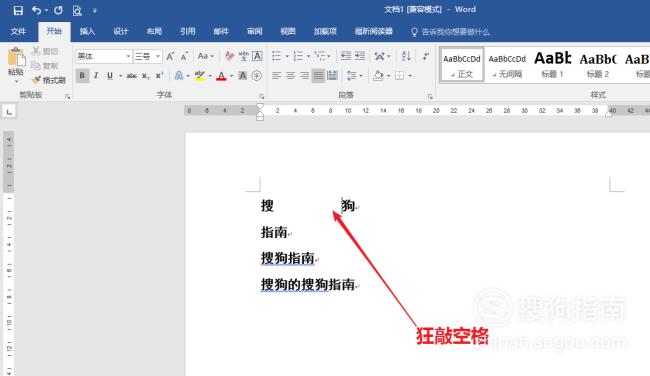650x376 pixels.
Task: Apply numbered list
Action: (298, 56)
